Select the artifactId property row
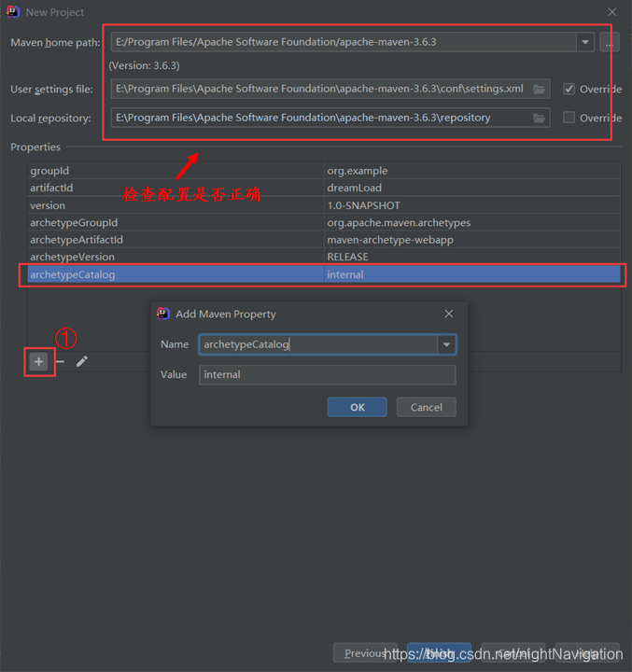The image size is (632, 672). tap(324, 188)
